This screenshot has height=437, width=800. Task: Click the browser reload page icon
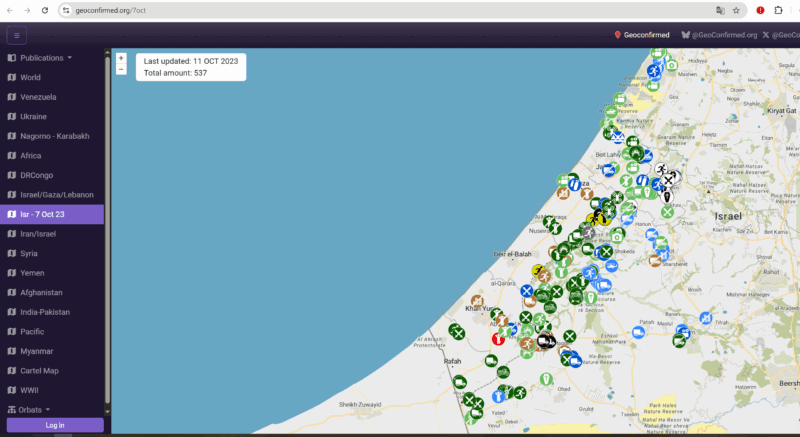pyautogui.click(x=45, y=10)
